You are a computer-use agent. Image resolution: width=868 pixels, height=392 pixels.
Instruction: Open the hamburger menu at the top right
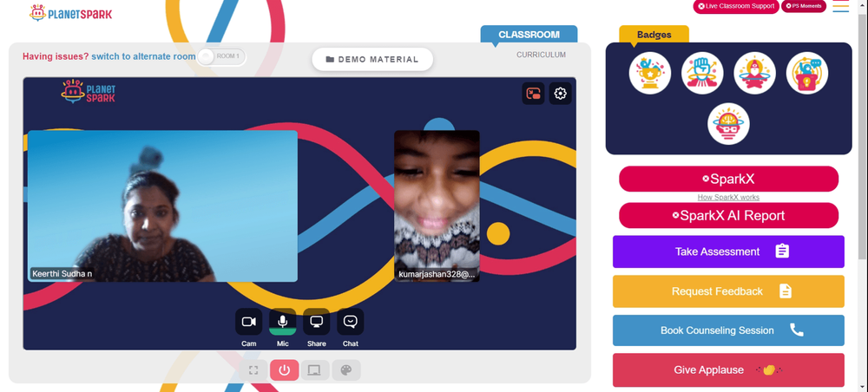point(841,7)
